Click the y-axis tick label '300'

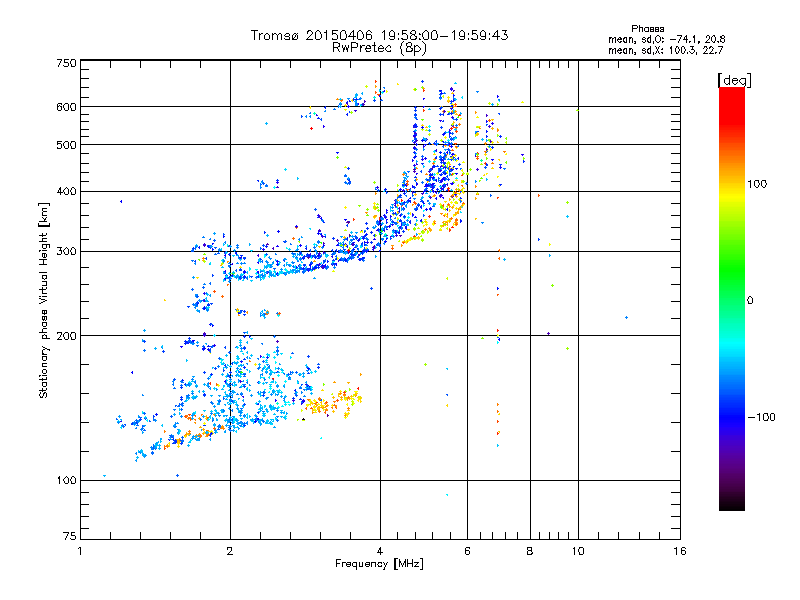pyautogui.click(x=66, y=251)
